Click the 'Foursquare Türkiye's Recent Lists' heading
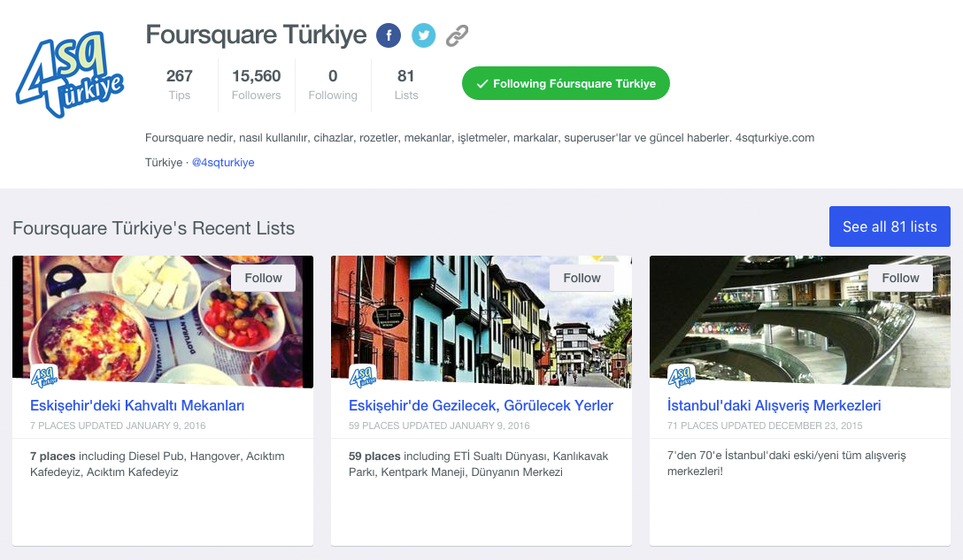The image size is (963, 560). click(x=153, y=228)
